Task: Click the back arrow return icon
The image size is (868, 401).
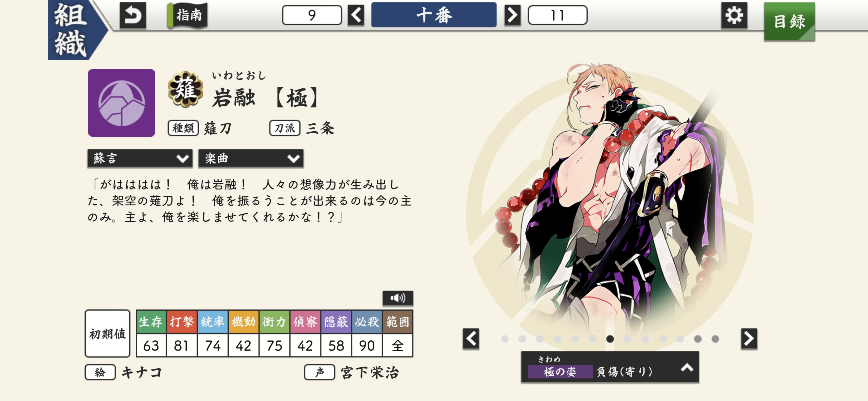Action: pos(133,15)
